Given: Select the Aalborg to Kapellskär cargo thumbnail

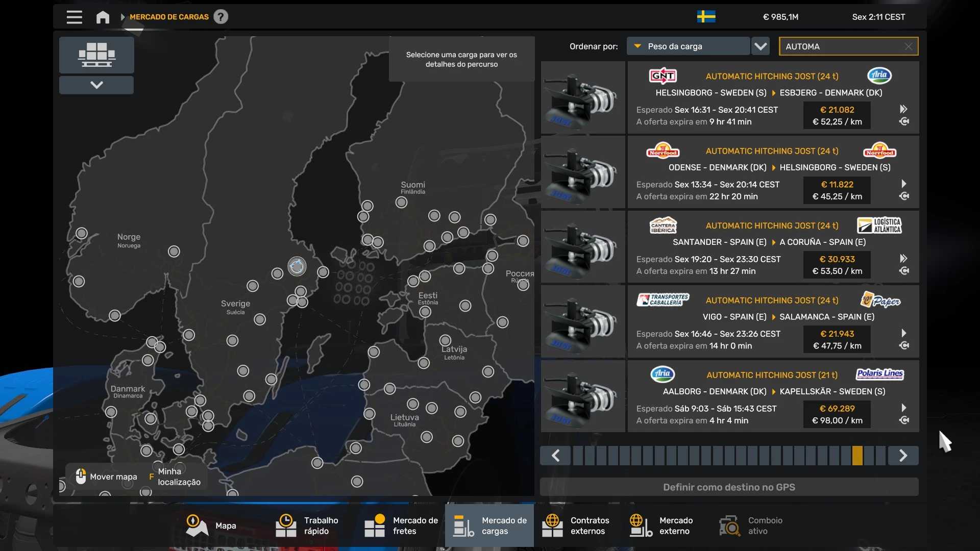Looking at the screenshot, I should click(583, 396).
